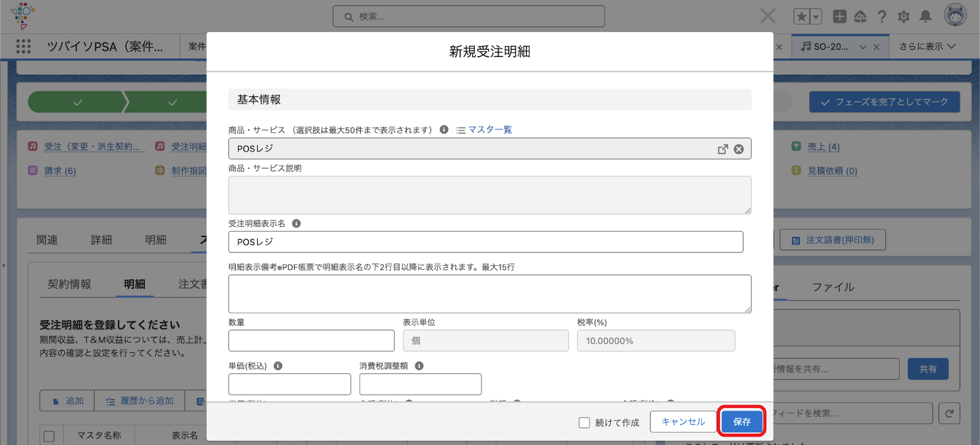Toggle the select-all checkbox in table header
The width and height of the screenshot is (980, 445).
[x=49, y=436]
